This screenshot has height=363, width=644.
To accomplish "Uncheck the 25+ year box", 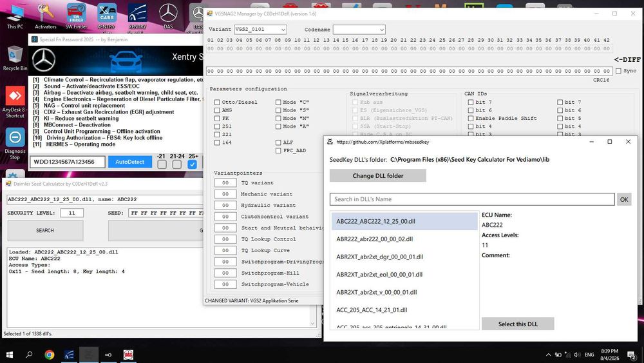I will point(192,164).
